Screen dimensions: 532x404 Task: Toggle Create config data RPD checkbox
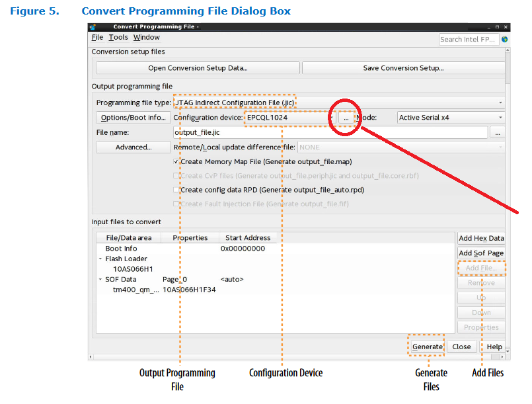pyautogui.click(x=176, y=190)
